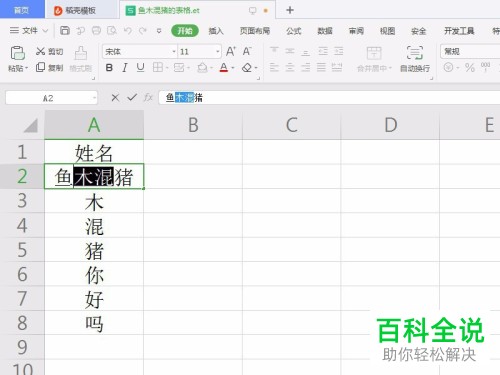Click the Clear eraser icon
The width and height of the screenshot is (500, 375).
point(247,68)
